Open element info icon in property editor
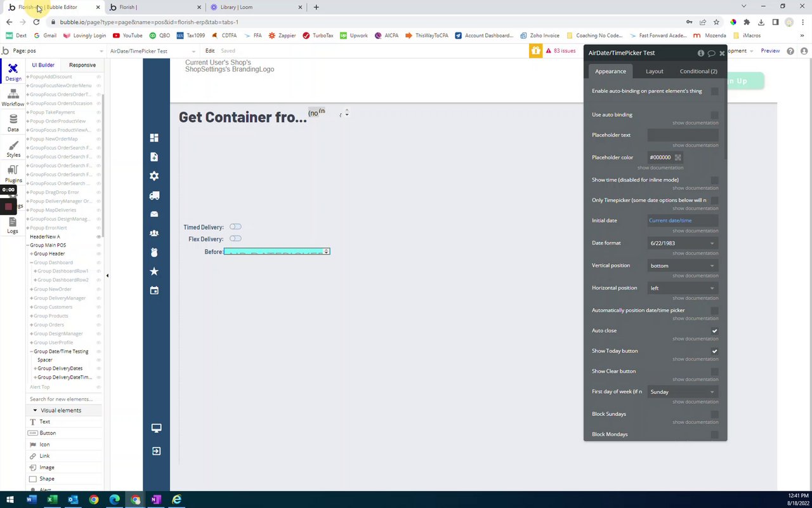The width and height of the screenshot is (812, 508). (x=701, y=53)
